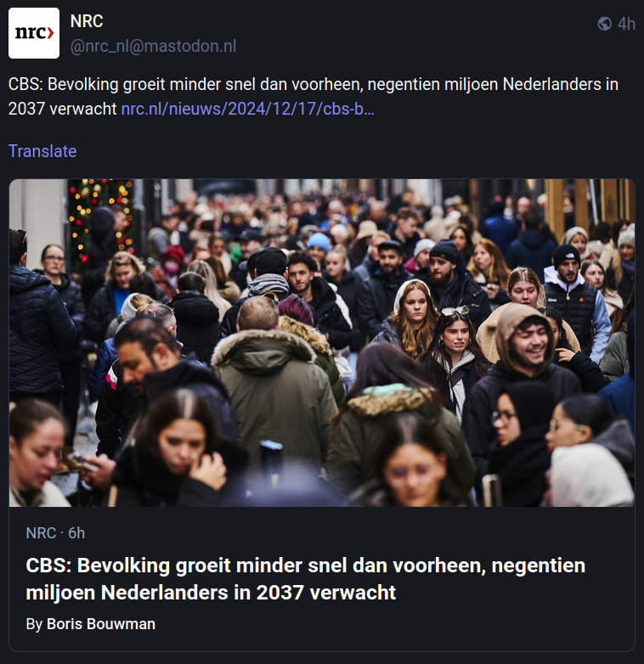Image resolution: width=644 pixels, height=664 pixels.
Task: Click post text 'negentien miljoen Nederlanders in'
Action: click(493, 84)
